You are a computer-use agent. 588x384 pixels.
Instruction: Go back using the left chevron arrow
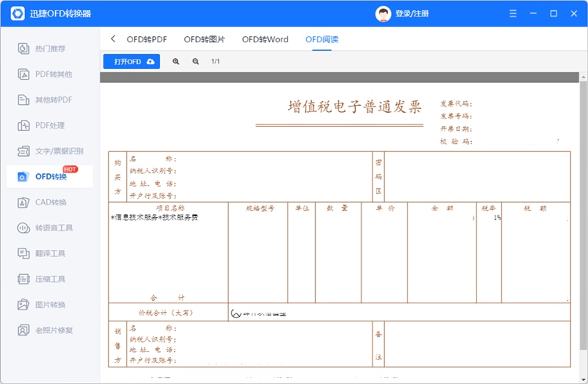[x=113, y=38]
